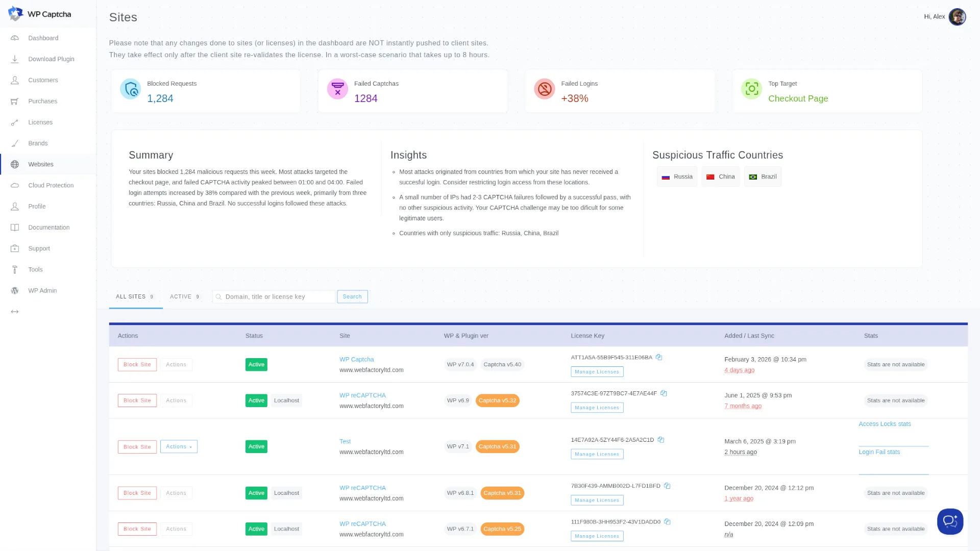Focus the domain, title or license key field
This screenshot has height=551, width=980.
click(x=274, y=297)
